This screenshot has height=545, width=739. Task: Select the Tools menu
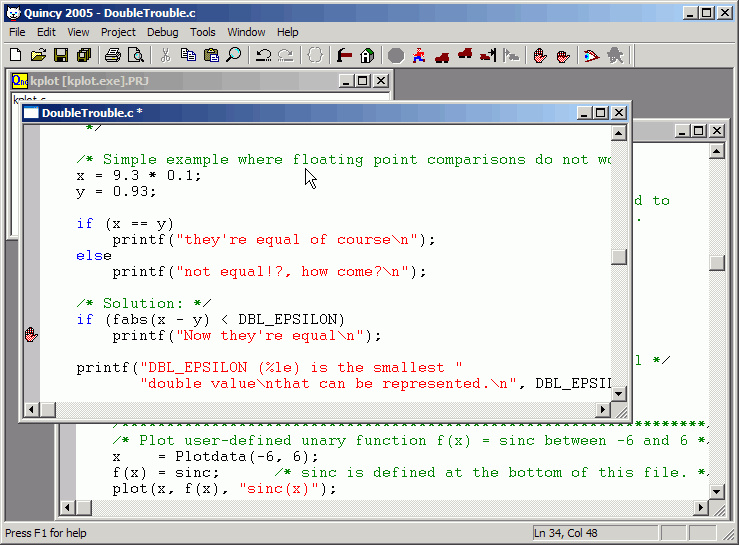click(203, 32)
